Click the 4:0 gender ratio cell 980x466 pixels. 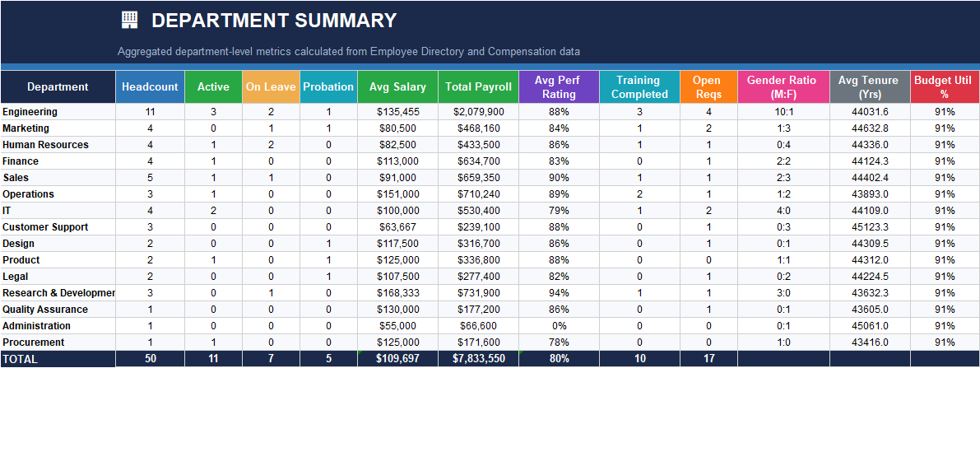(783, 211)
